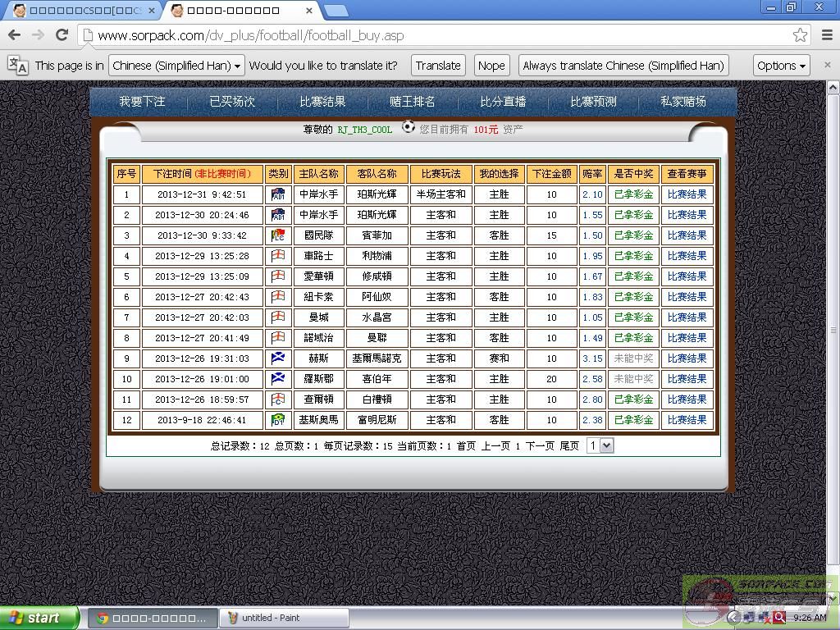
Task: Click the Windows start button
Action: pyautogui.click(x=39, y=618)
